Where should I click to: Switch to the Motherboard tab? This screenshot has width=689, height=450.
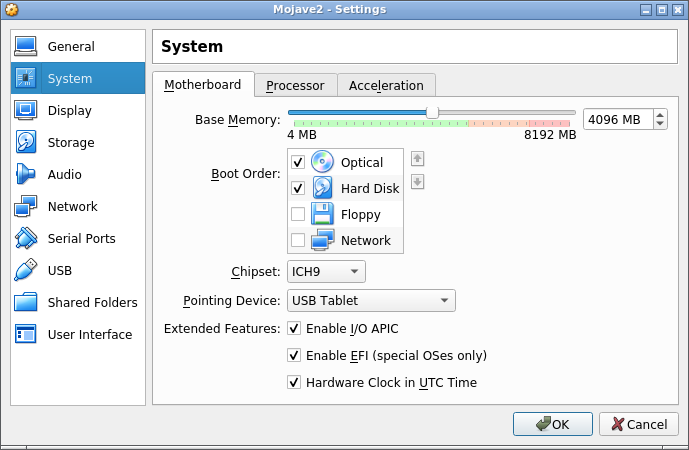pyautogui.click(x=203, y=84)
